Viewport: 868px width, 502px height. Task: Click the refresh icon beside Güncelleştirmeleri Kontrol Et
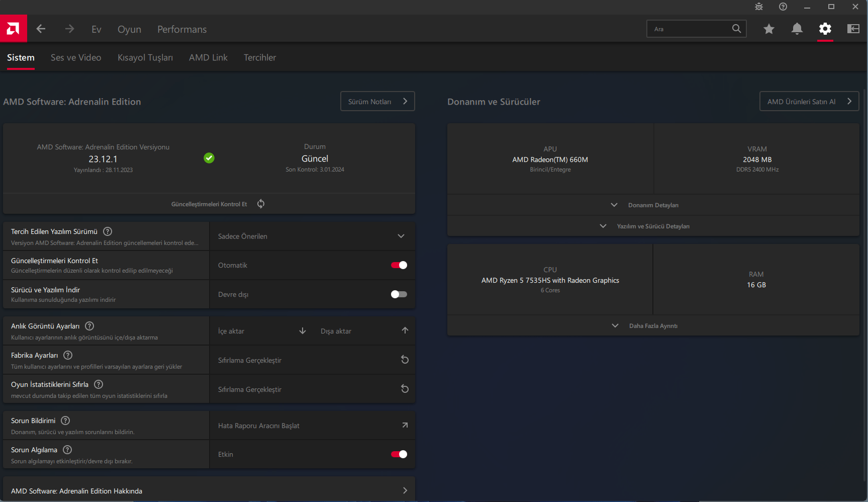261,204
